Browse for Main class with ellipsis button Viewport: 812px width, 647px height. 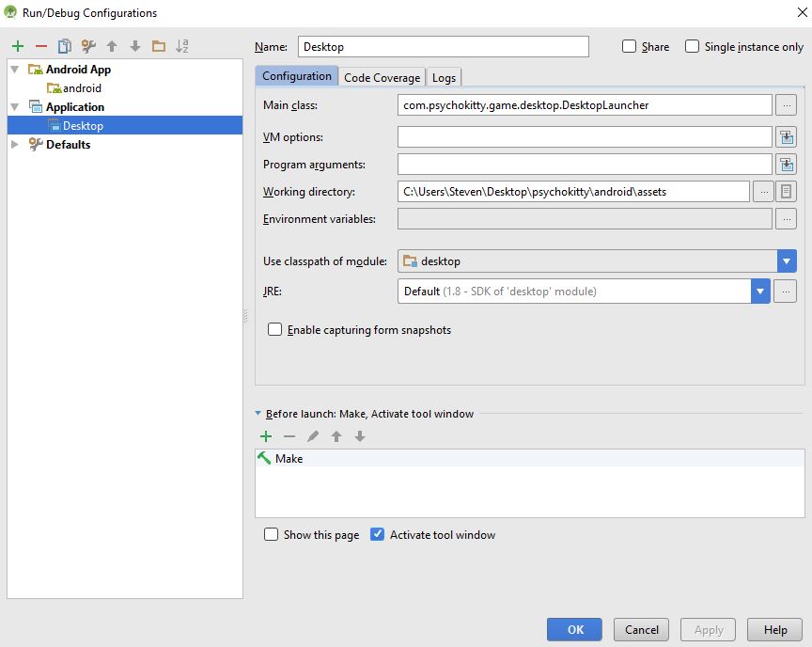point(786,105)
